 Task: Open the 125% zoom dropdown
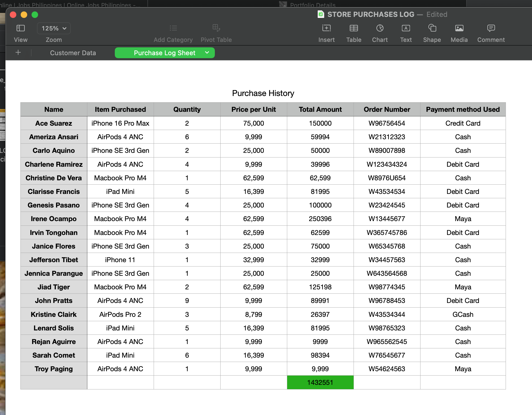click(54, 28)
